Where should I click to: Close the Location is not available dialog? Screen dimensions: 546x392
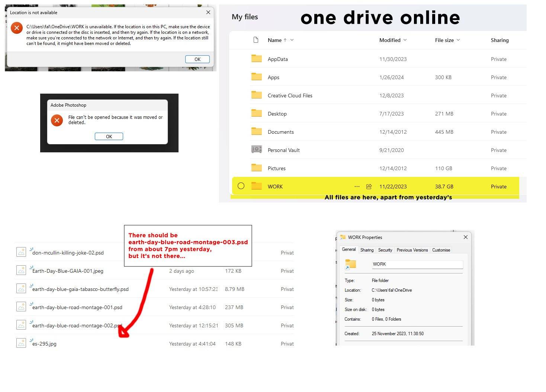[208, 12]
